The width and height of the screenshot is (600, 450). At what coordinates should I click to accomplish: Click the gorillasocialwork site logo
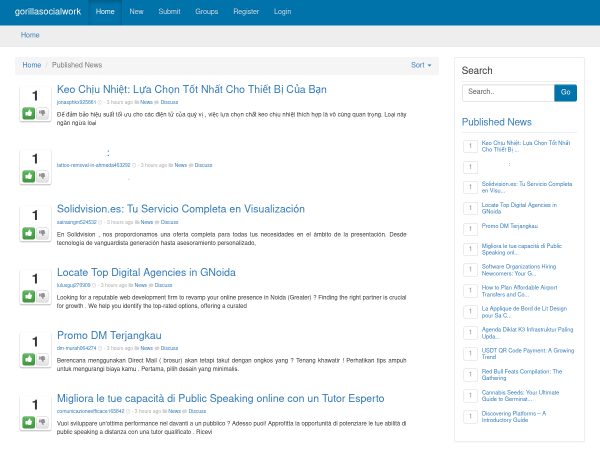pos(48,12)
